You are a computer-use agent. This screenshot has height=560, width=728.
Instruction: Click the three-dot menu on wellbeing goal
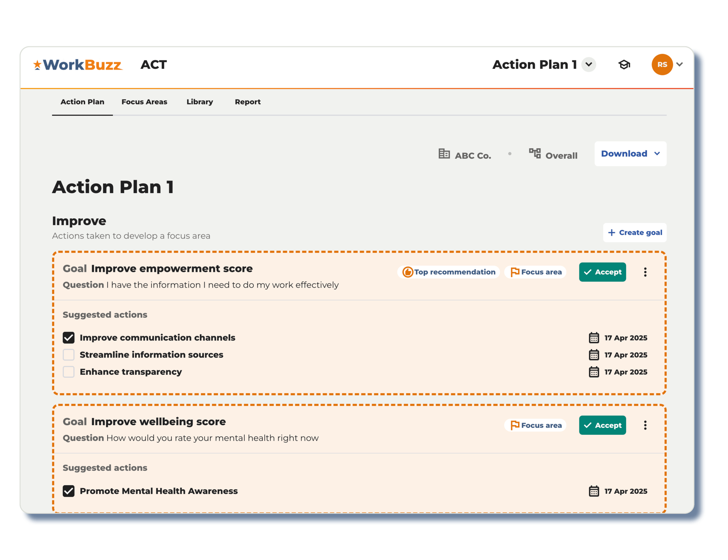[645, 425]
